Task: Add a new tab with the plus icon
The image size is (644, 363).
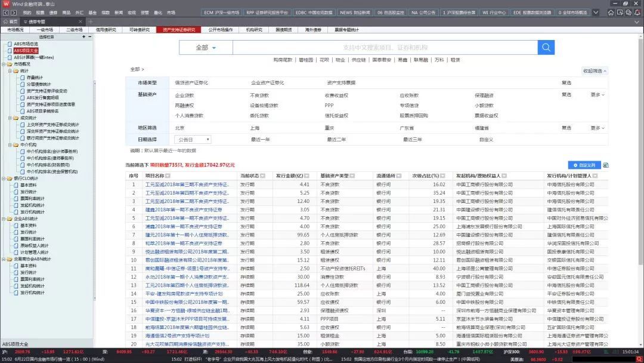Action: coord(91,21)
